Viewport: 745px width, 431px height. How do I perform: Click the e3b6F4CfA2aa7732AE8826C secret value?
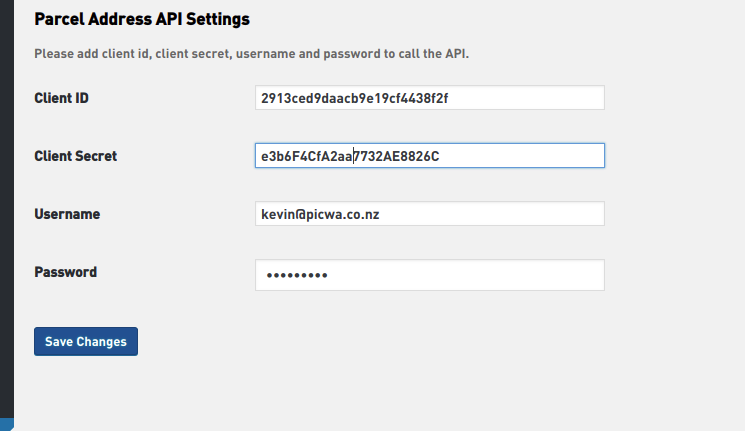click(x=350, y=156)
